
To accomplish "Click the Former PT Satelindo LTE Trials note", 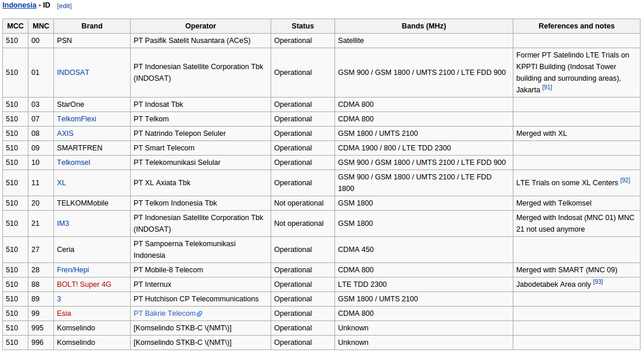I will point(577,72).
